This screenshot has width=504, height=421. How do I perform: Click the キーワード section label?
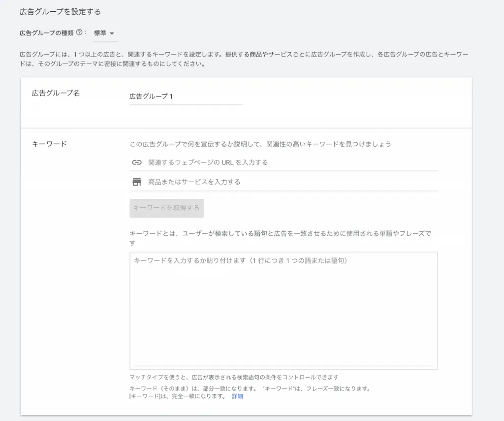[x=49, y=144]
